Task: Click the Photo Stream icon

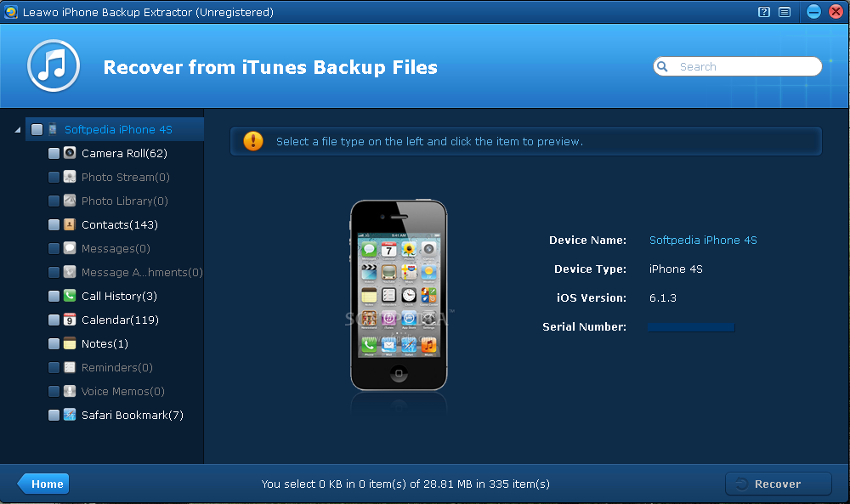Action: (70, 177)
